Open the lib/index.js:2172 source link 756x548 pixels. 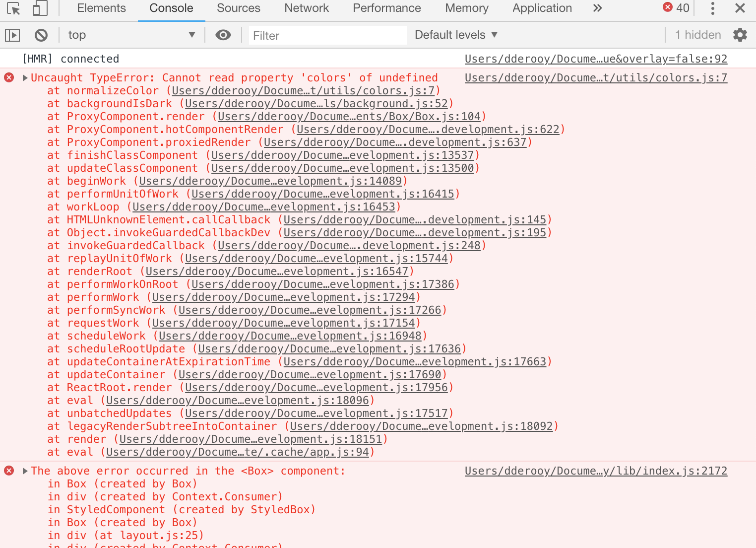tap(596, 471)
